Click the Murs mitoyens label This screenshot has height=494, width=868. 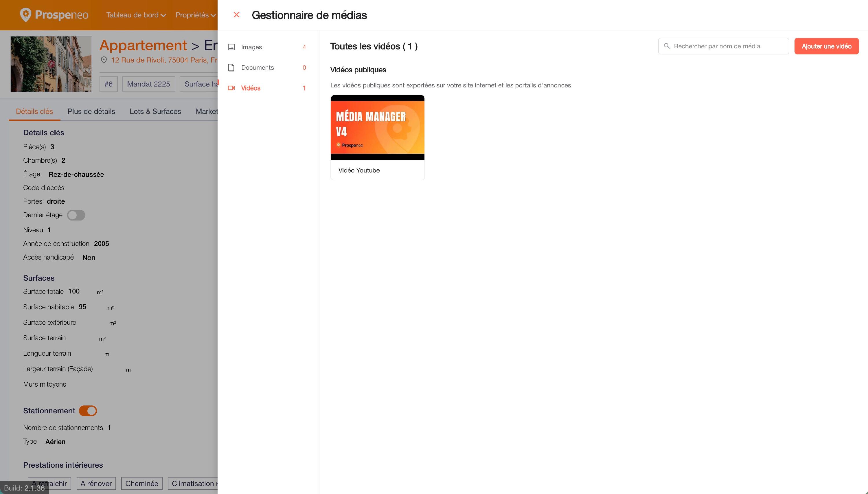click(45, 384)
